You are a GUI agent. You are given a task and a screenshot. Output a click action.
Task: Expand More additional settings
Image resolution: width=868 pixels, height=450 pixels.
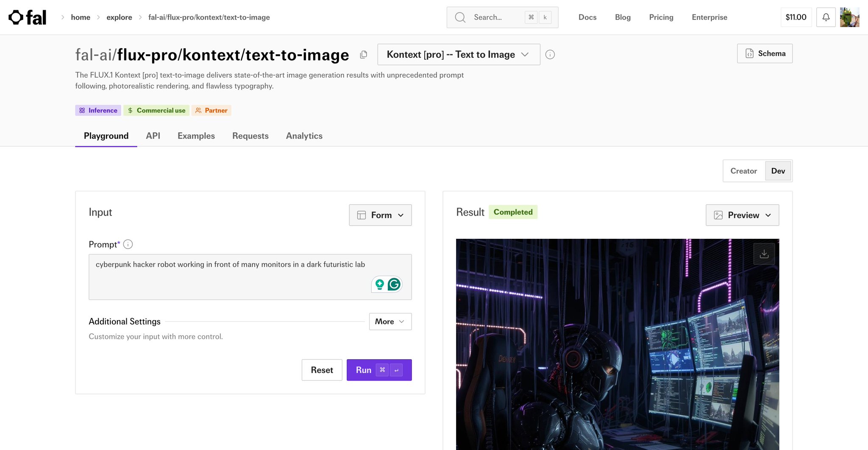point(390,321)
